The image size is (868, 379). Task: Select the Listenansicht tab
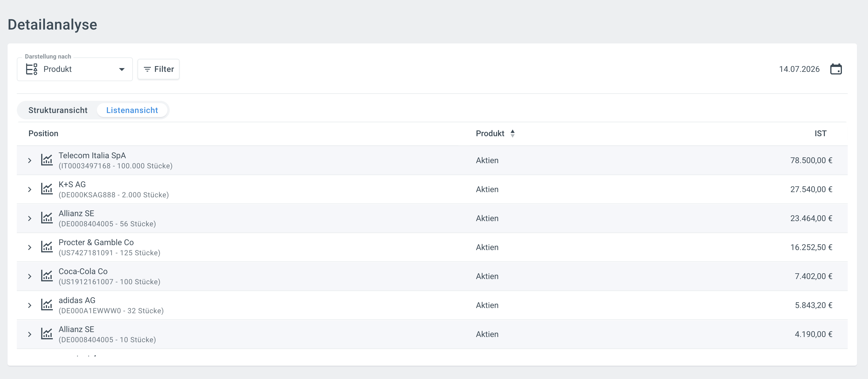click(132, 110)
